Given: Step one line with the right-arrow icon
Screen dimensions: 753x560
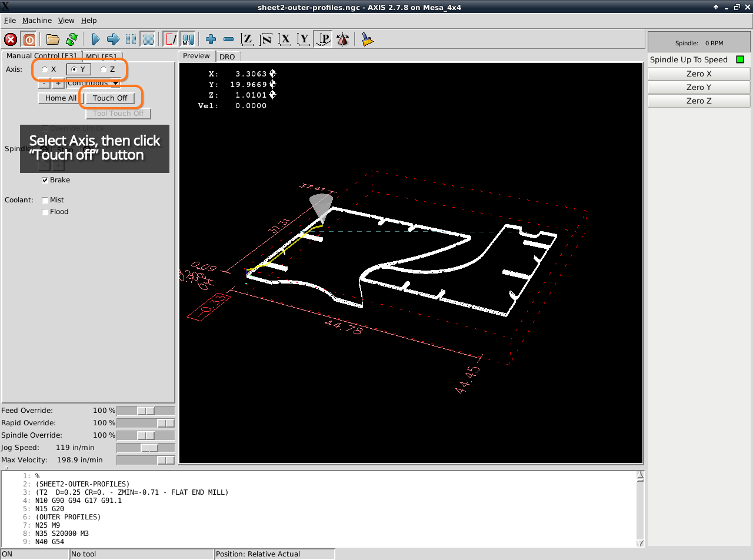Looking at the screenshot, I should click(x=113, y=39).
